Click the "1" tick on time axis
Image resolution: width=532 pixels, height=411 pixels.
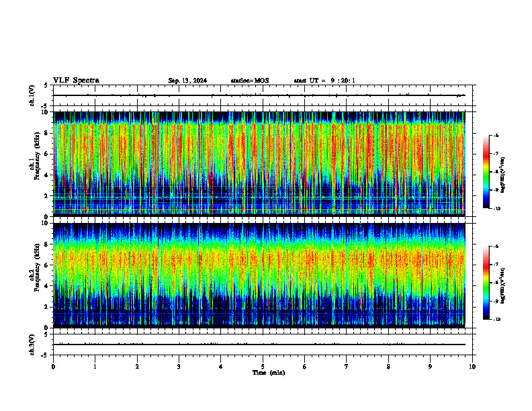(95, 367)
